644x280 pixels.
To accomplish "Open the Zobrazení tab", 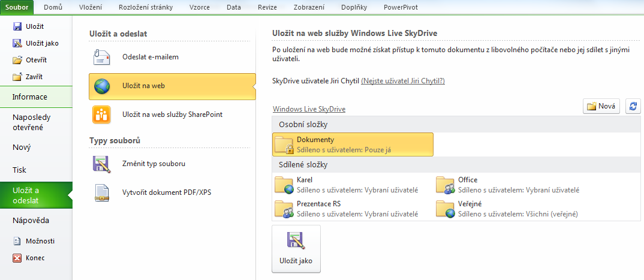I will [309, 7].
